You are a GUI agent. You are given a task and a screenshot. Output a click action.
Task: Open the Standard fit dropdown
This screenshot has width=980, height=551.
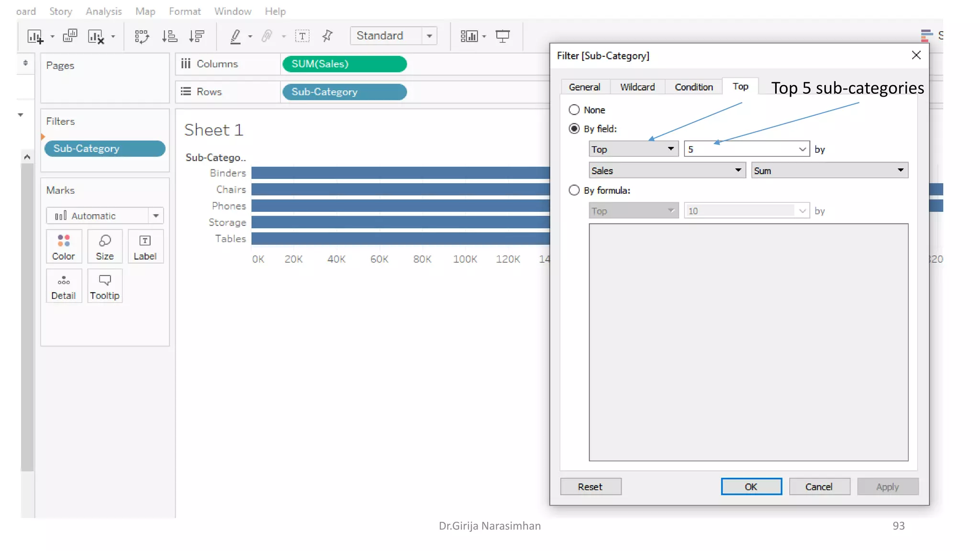coord(429,36)
